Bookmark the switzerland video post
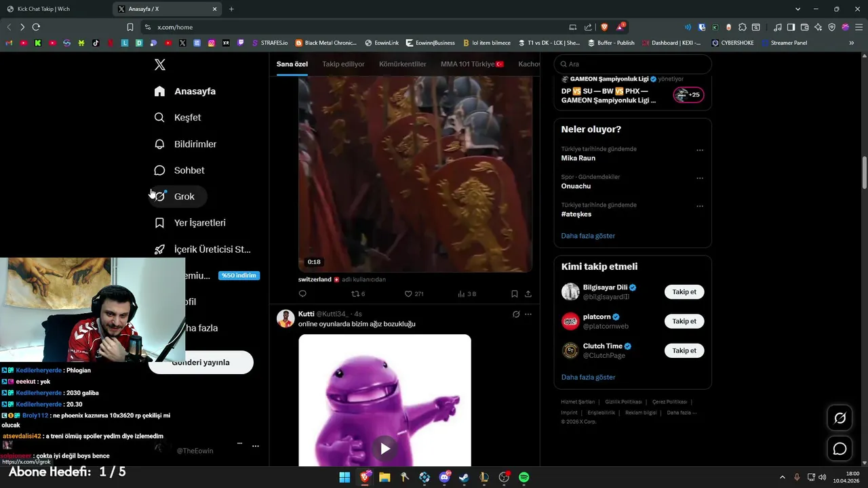Image resolution: width=868 pixels, height=488 pixels. [x=515, y=294]
